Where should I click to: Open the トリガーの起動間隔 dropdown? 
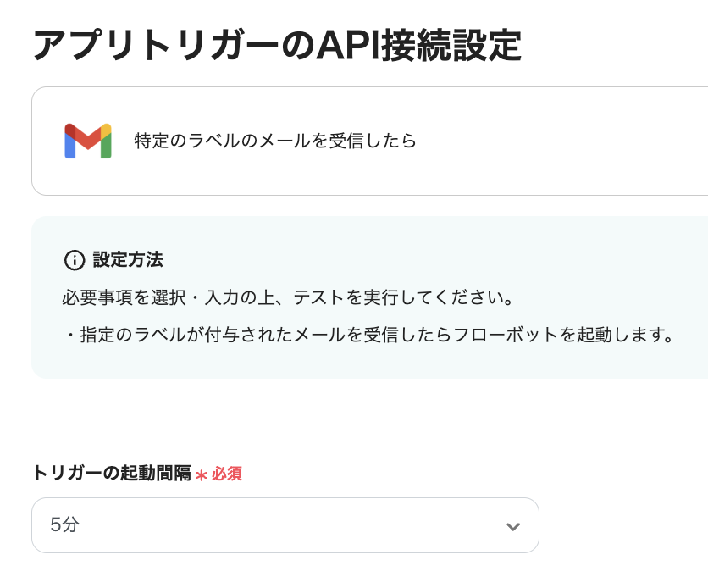[285, 525]
